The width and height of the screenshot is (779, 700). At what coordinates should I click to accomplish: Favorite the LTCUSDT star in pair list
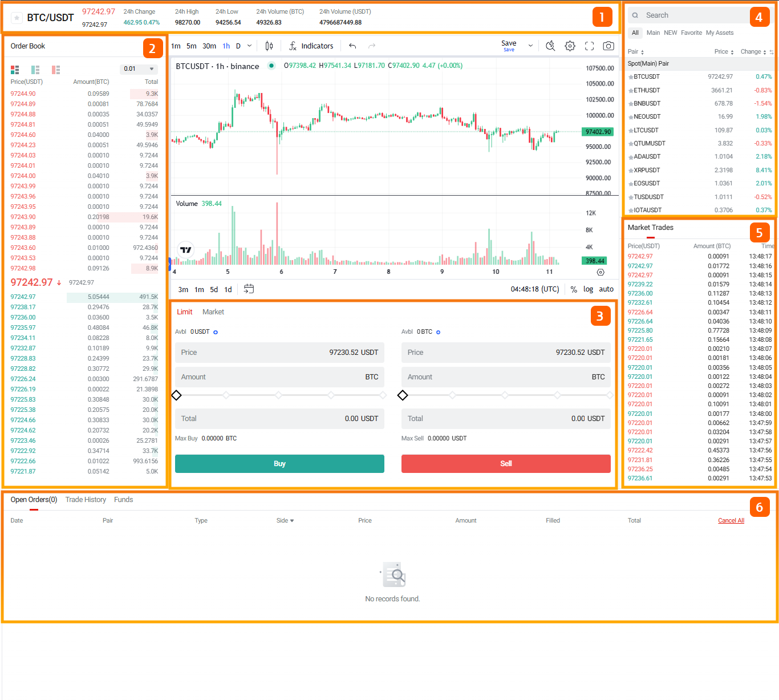(631, 131)
